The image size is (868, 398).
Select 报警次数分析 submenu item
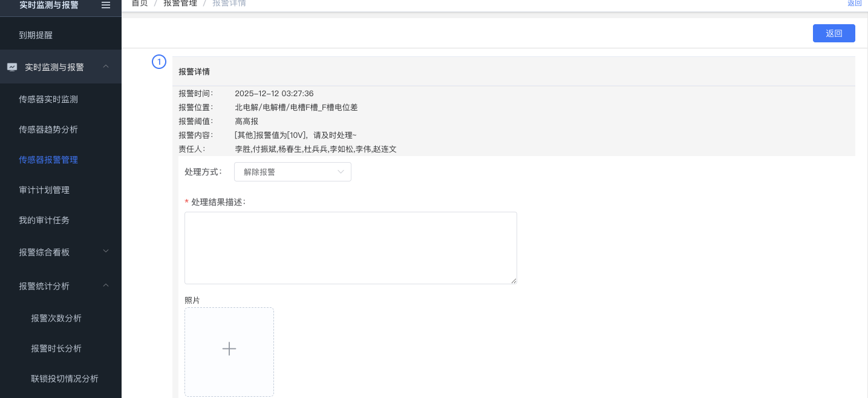[x=56, y=318]
